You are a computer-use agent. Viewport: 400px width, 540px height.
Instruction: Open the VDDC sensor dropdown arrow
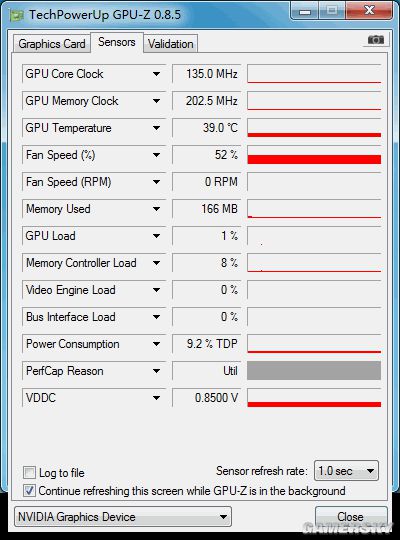point(156,398)
